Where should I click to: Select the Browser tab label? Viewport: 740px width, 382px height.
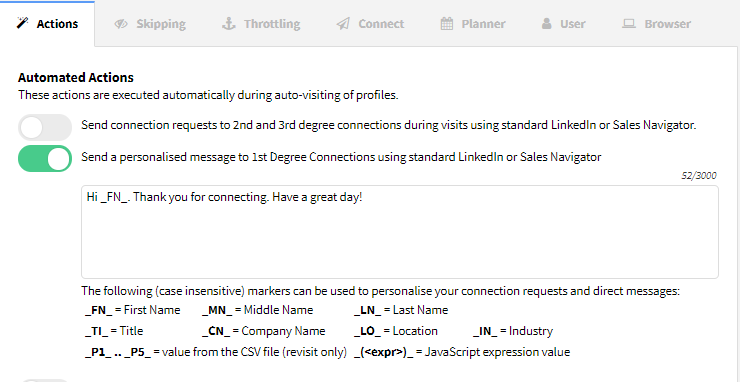point(667,24)
